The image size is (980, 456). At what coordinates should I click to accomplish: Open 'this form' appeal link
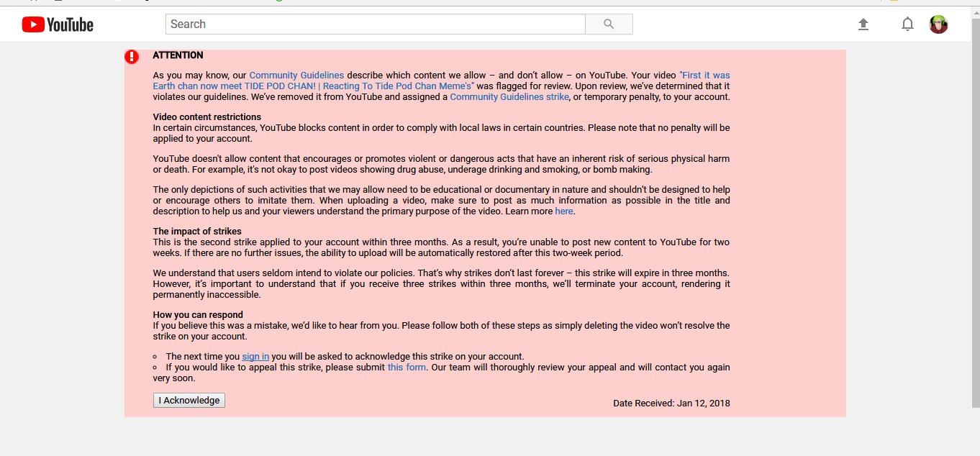coord(407,367)
